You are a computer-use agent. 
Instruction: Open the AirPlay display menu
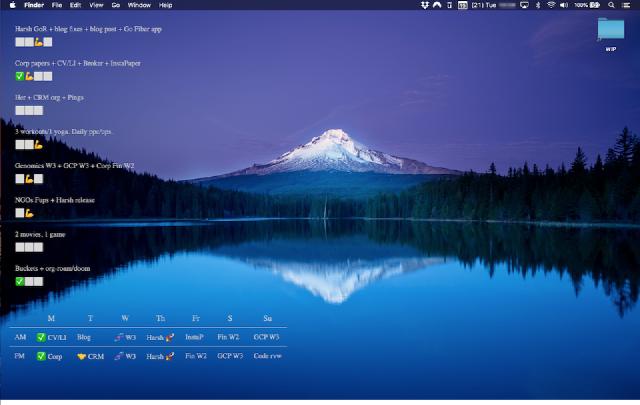[x=524, y=5]
